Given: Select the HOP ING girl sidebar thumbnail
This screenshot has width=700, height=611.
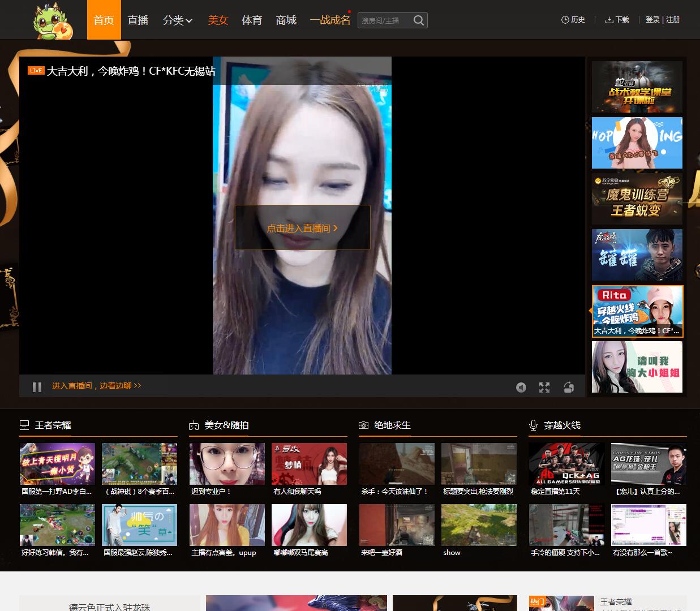Looking at the screenshot, I should pyautogui.click(x=637, y=143).
